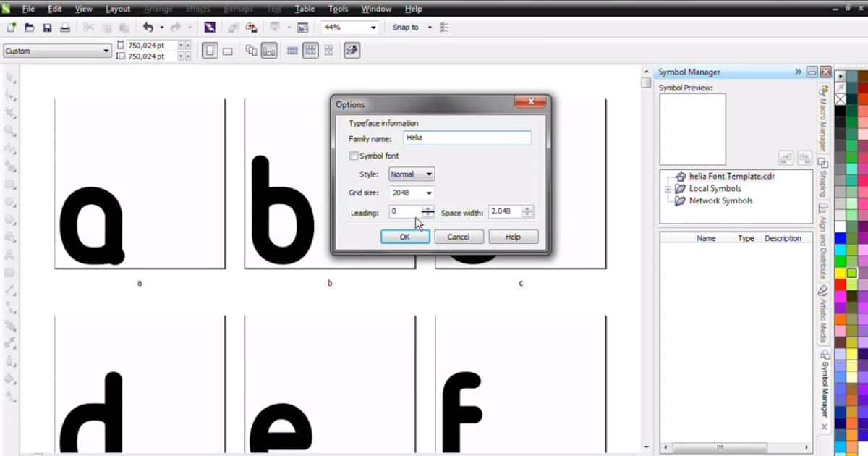The width and height of the screenshot is (868, 456).
Task: Toggle the Snap to options
Action: pos(407,27)
